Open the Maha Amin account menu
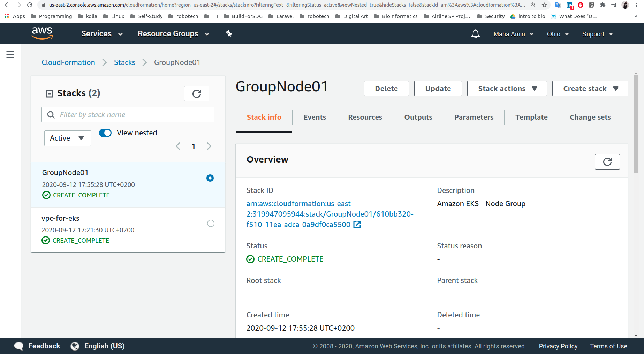This screenshot has height=354, width=644. click(x=514, y=34)
